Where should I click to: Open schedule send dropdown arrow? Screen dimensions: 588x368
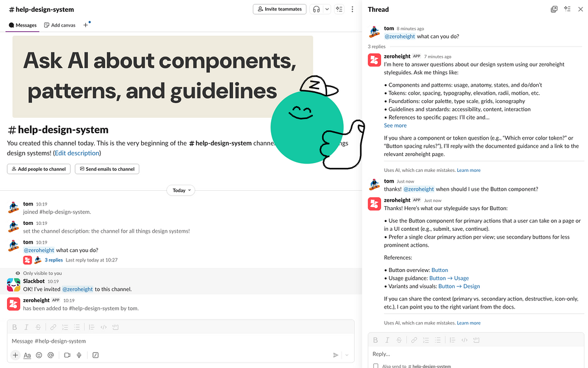347,355
